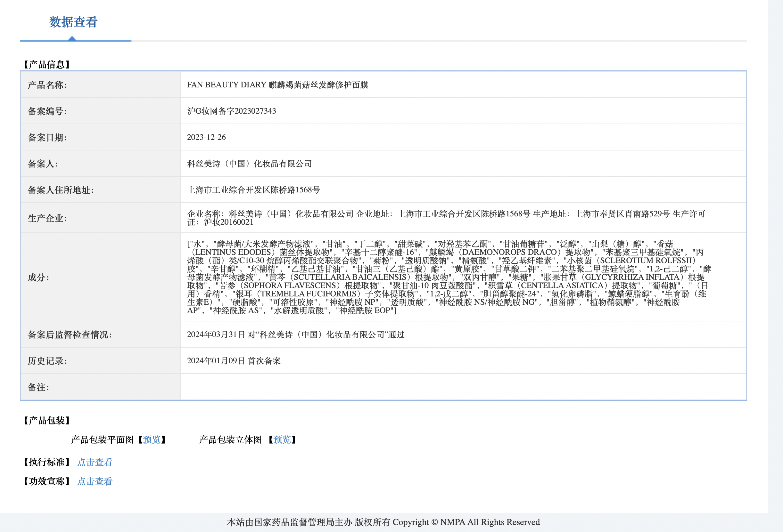The height and width of the screenshot is (532, 783).
Task: Open 产品包装平面图 预览 link
Action: [152, 439]
